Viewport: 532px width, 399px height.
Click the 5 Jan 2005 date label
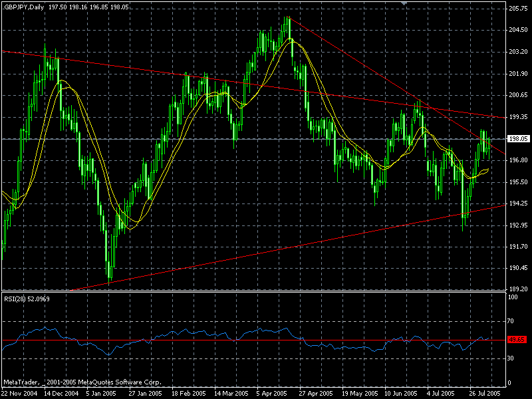[x=101, y=394]
